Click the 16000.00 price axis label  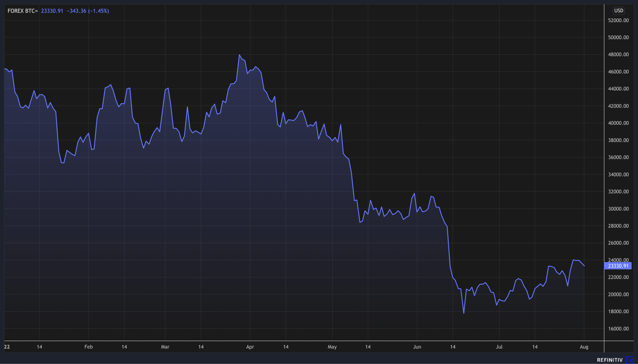(x=618, y=329)
